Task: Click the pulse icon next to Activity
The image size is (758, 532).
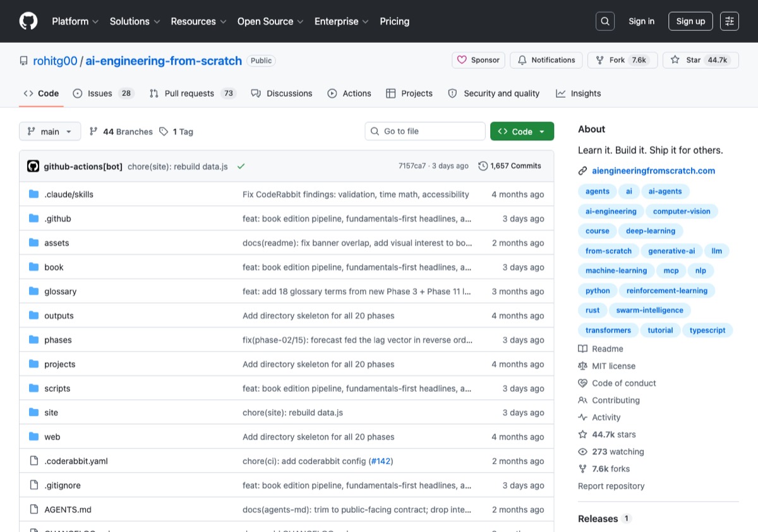Action: click(583, 417)
